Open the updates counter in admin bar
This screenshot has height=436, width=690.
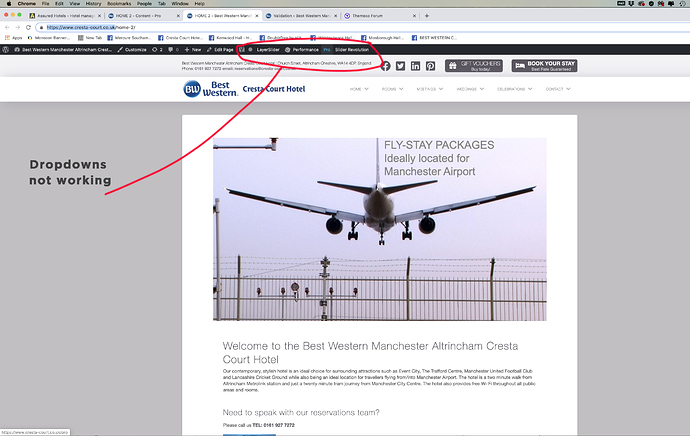157,50
